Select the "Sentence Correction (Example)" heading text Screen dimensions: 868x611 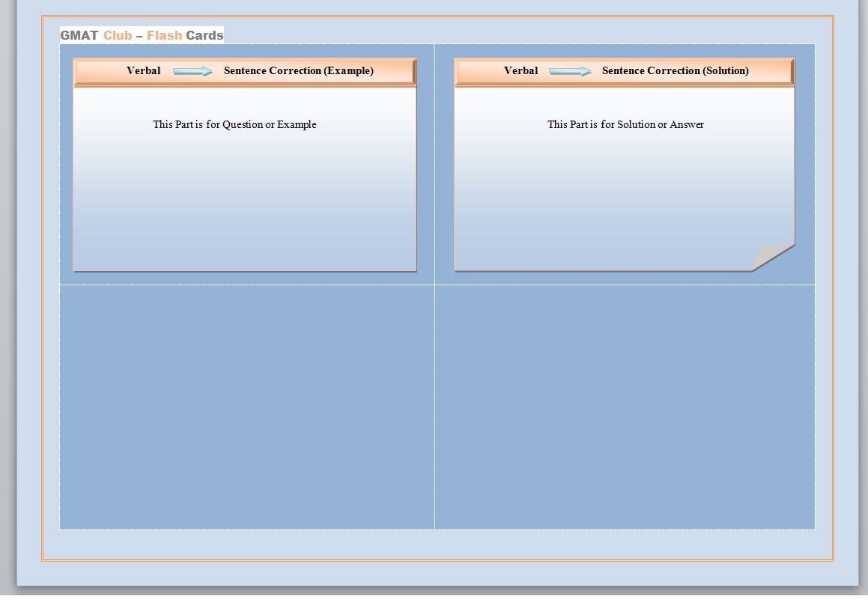(x=298, y=71)
